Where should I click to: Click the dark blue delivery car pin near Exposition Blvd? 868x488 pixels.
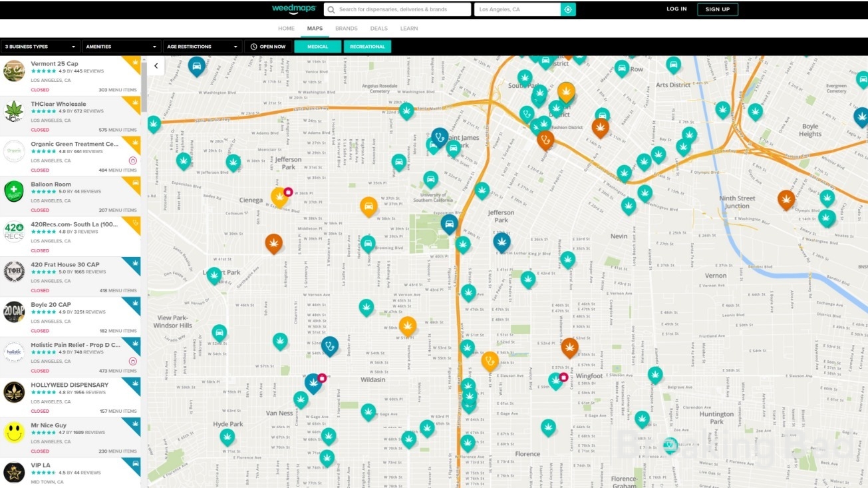click(450, 224)
